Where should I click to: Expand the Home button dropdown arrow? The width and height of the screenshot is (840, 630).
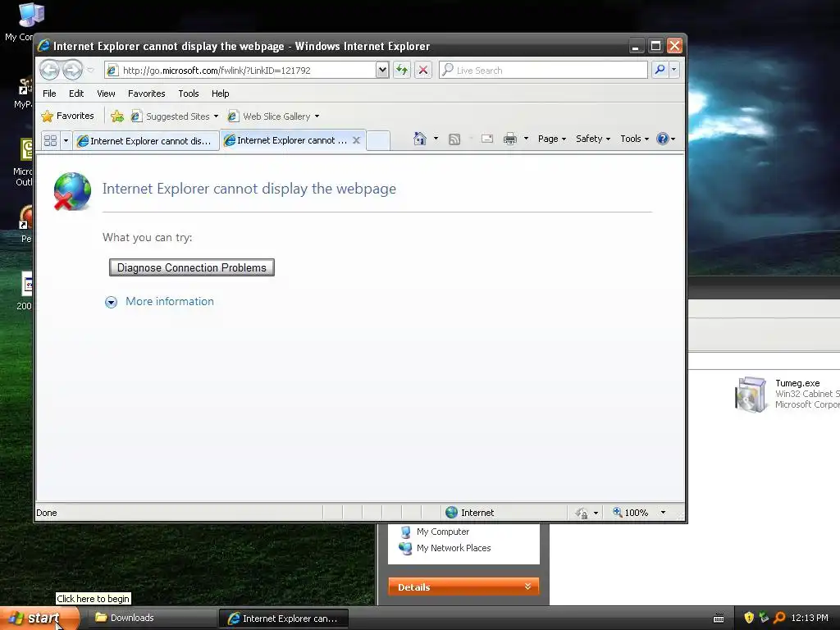click(436, 139)
